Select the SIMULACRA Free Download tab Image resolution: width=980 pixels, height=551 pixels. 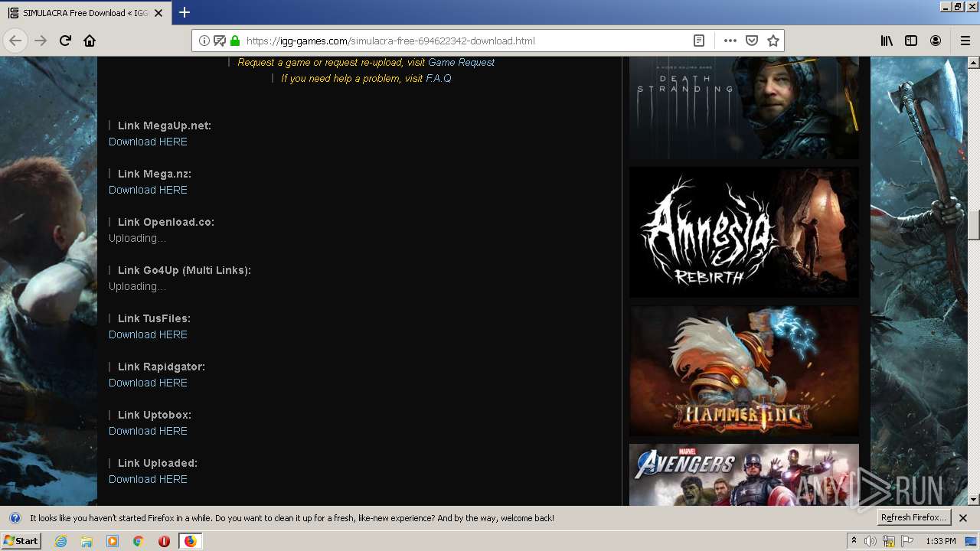[85, 13]
